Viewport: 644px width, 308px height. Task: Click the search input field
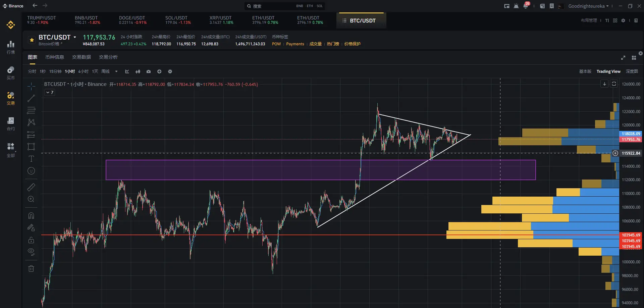(x=284, y=6)
